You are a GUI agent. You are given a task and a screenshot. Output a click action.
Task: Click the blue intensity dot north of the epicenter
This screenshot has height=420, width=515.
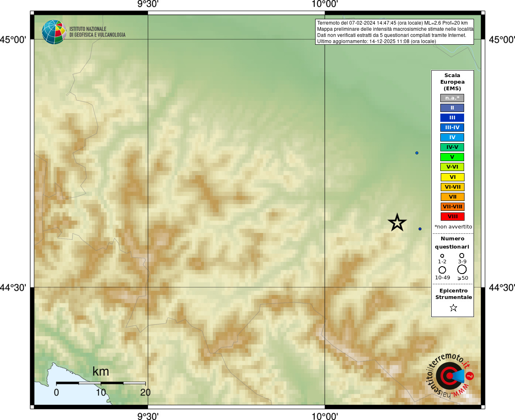pyautogui.click(x=417, y=153)
